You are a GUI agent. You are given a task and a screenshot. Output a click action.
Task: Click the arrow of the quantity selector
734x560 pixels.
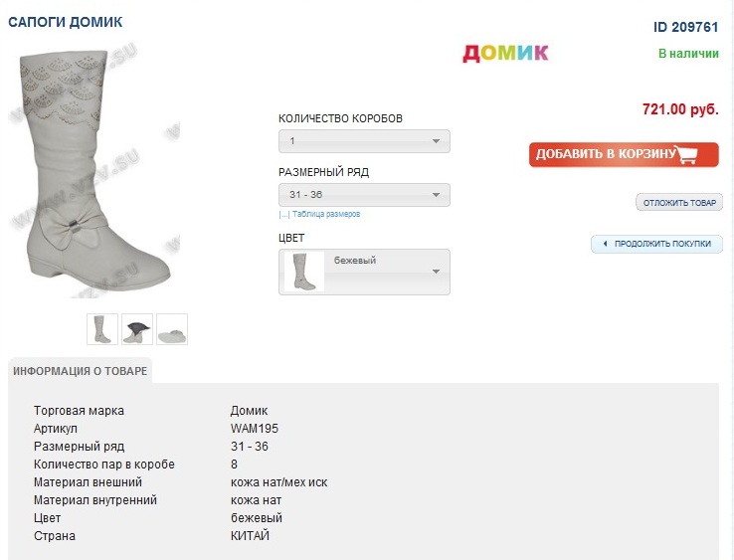[x=436, y=141]
